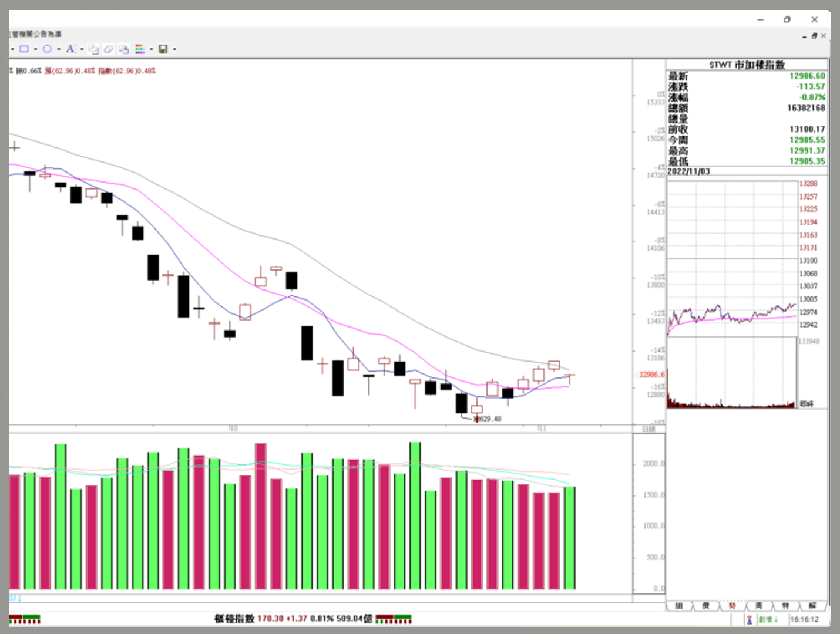Click the line eraser icon in toolbar
The height and width of the screenshot is (634, 840).
click(x=93, y=49)
